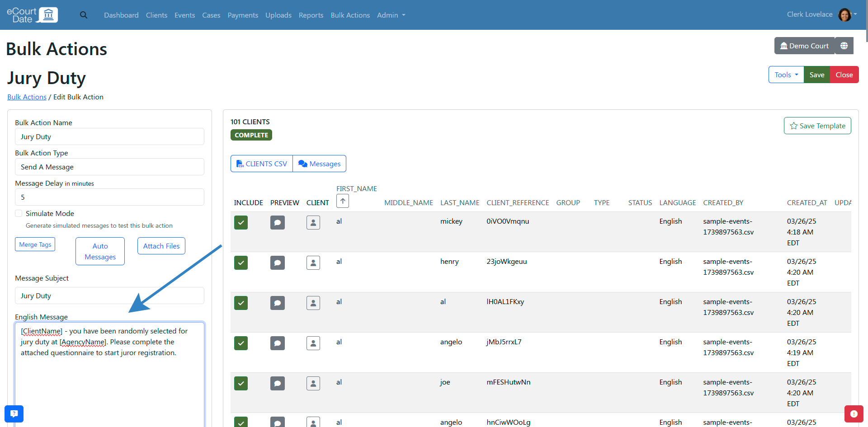The width and height of the screenshot is (868, 427).
Task: Click the LAST_NAME column header
Action: [460, 202]
